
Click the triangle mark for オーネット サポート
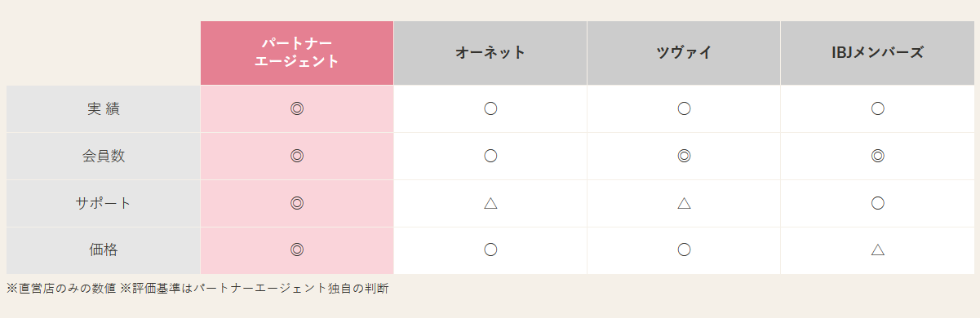click(490, 203)
